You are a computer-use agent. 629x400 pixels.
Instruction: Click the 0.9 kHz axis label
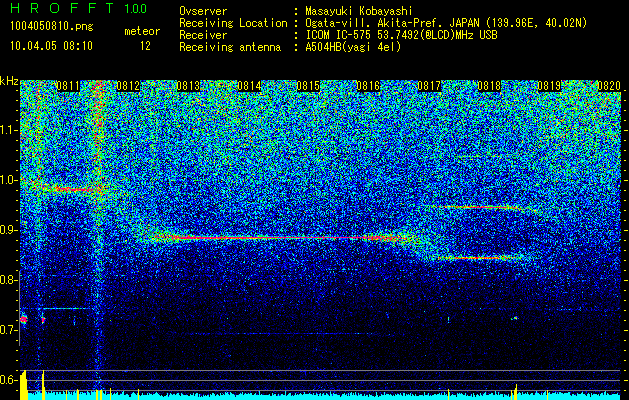click(9, 230)
